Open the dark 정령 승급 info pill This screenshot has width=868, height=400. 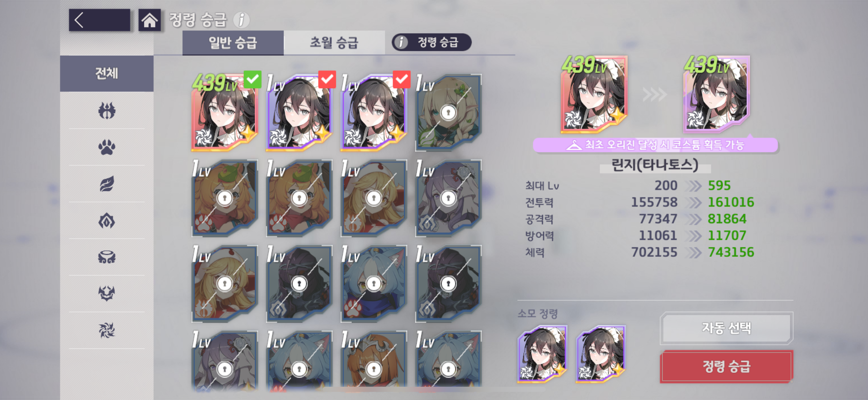click(x=432, y=42)
